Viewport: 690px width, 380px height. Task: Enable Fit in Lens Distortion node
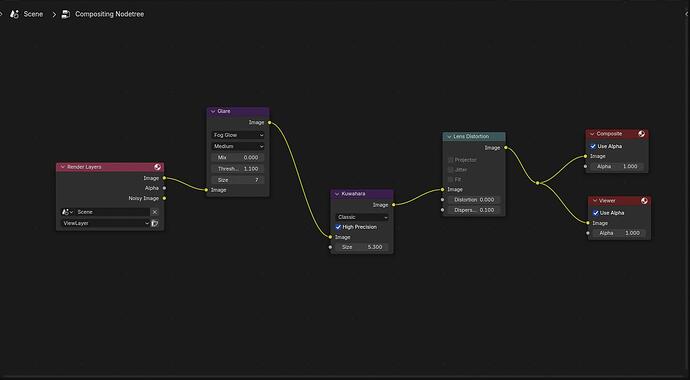tap(451, 180)
